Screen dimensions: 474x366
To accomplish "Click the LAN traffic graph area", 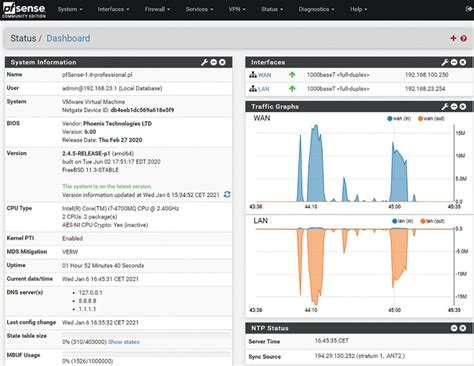I will [x=355, y=267].
